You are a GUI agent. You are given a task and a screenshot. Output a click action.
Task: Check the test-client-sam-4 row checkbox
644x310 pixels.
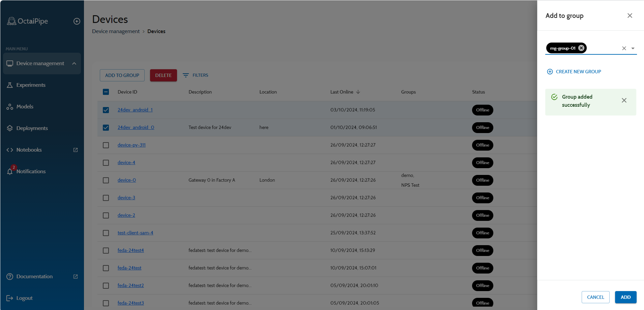coord(106,233)
